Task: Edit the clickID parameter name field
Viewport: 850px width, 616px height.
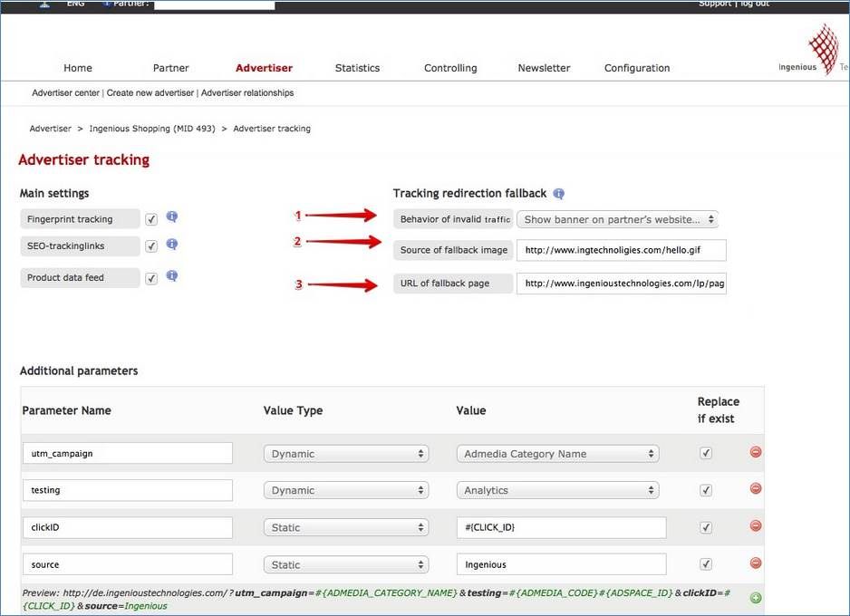Action: [x=128, y=528]
